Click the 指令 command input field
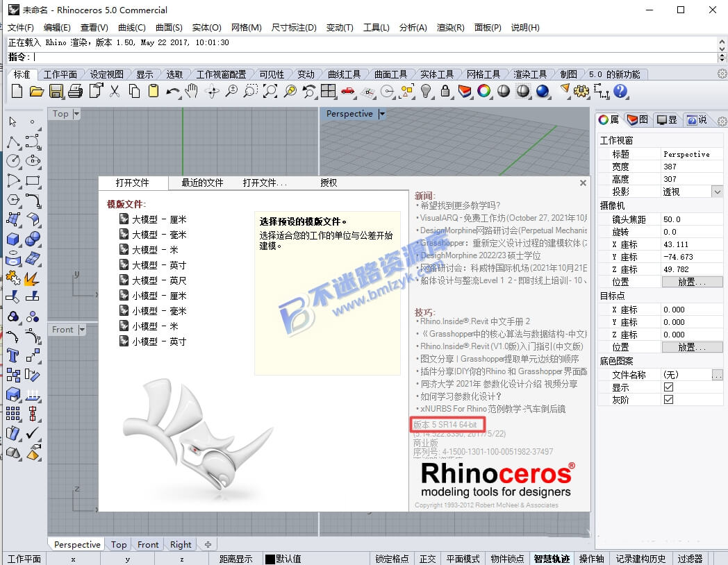The image size is (728, 565). coord(374,57)
